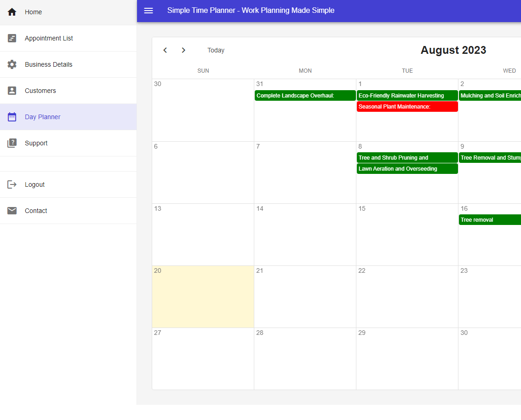Click the Home house icon
The height and width of the screenshot is (420, 521).
(x=12, y=12)
